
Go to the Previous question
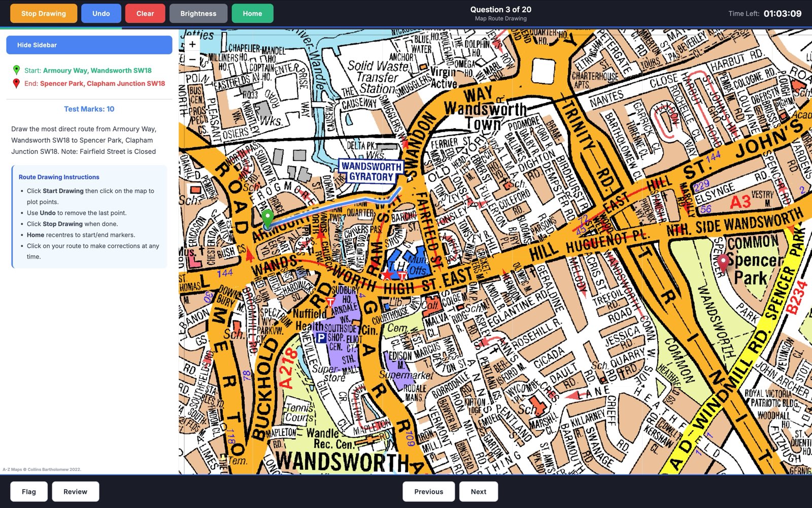(428, 491)
